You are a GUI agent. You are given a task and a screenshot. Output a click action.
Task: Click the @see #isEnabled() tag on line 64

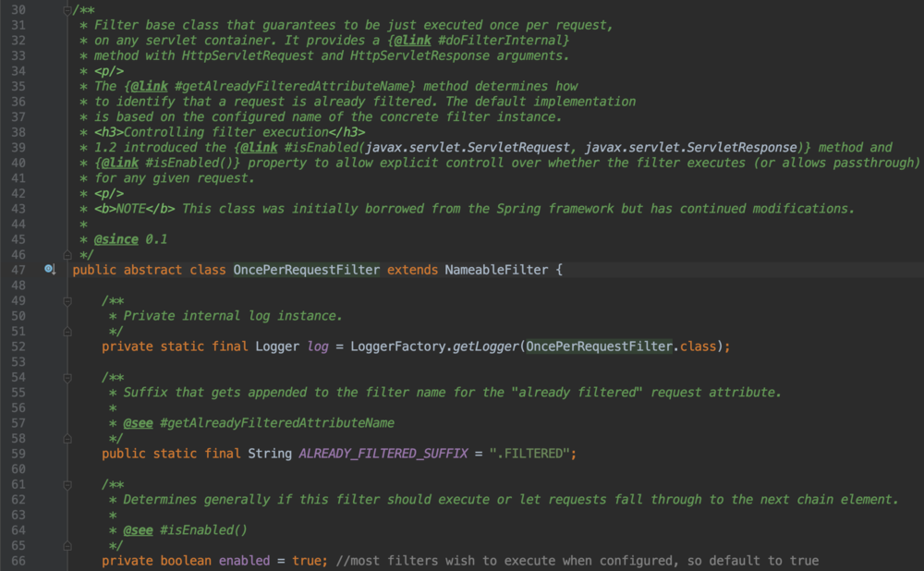(185, 530)
